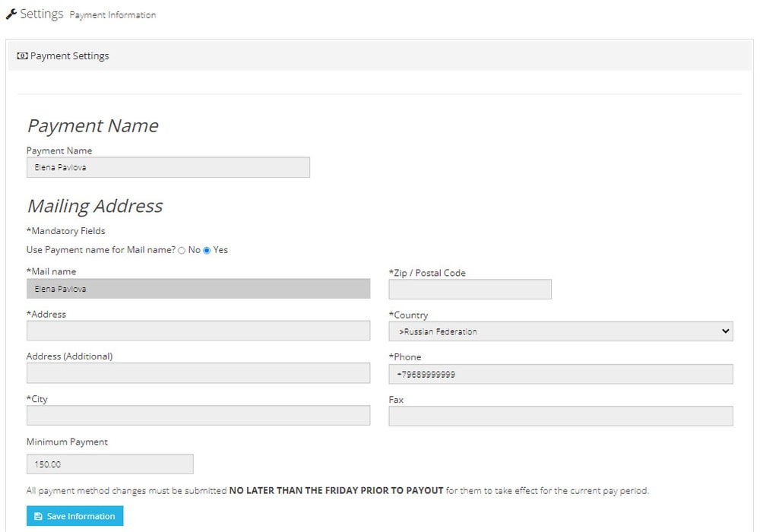Click the Payment Information breadcrumb text
The height and width of the screenshot is (532, 760).
click(x=112, y=15)
